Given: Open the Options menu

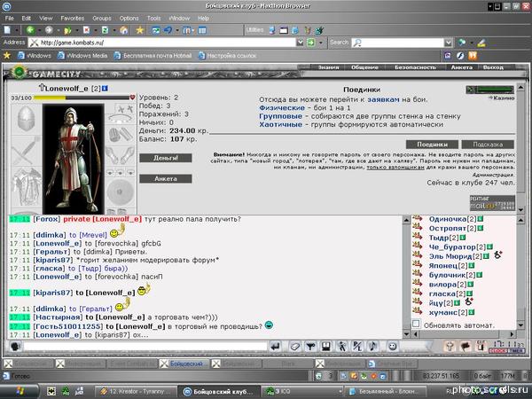Looking at the screenshot, I should pyautogui.click(x=129, y=19).
